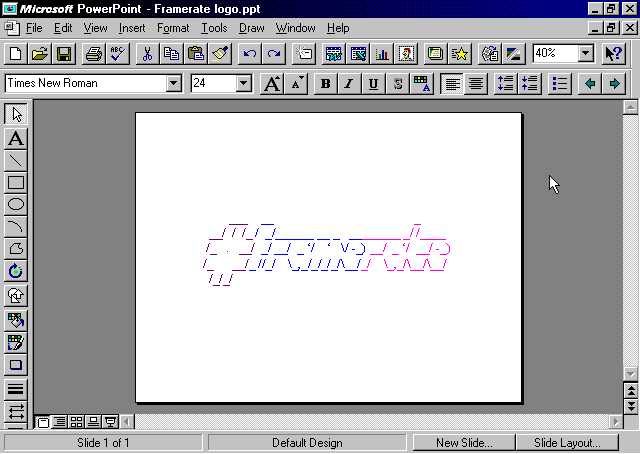Insert a new slide via toolbar icon
The width and height of the screenshot is (640, 454).
tap(304, 53)
